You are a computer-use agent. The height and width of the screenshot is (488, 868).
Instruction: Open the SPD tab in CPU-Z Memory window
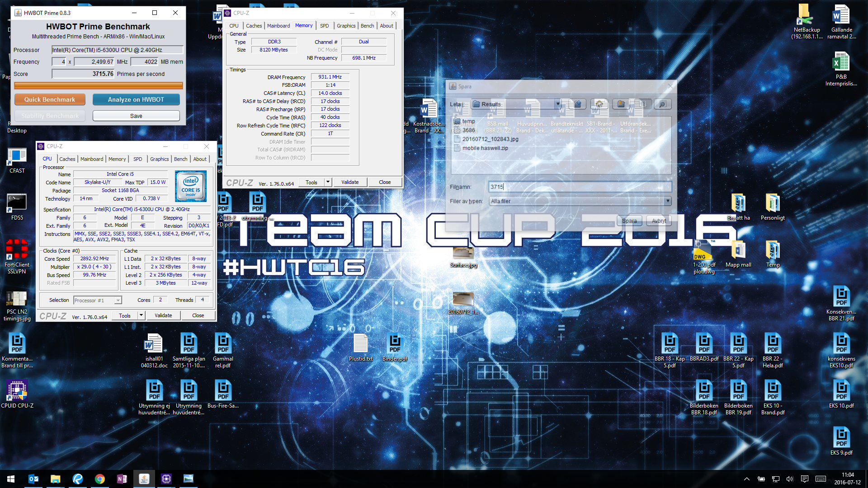click(324, 26)
